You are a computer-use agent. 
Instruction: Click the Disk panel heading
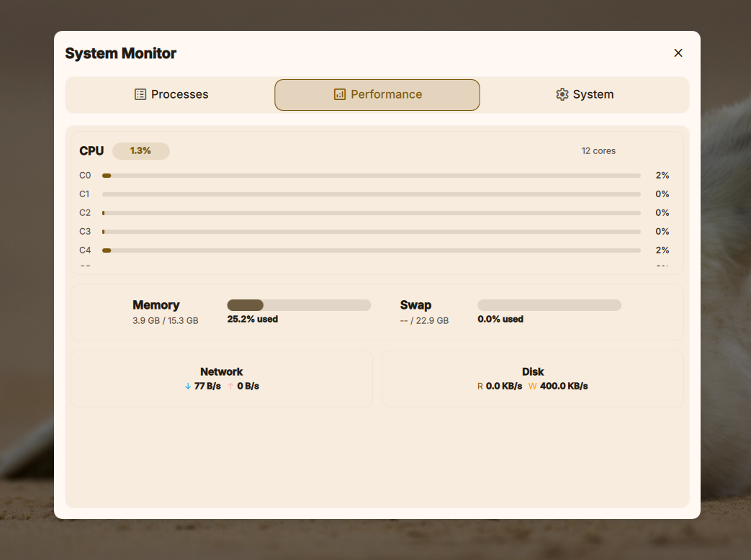point(533,371)
